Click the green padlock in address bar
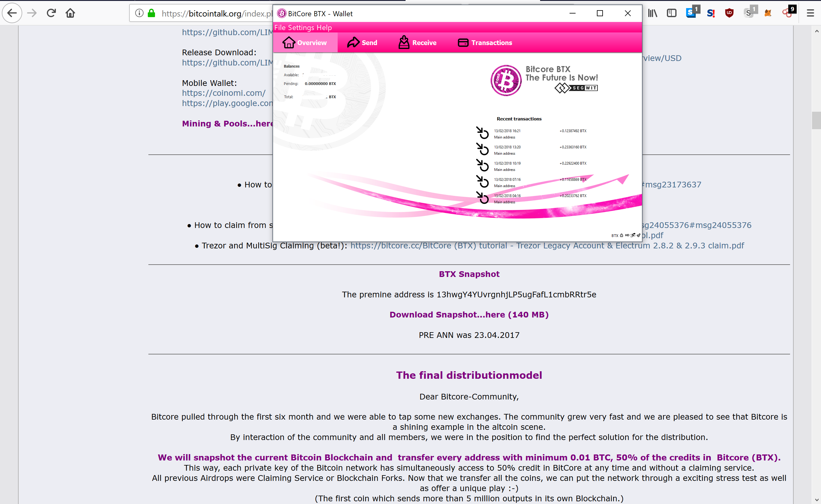 (152, 13)
